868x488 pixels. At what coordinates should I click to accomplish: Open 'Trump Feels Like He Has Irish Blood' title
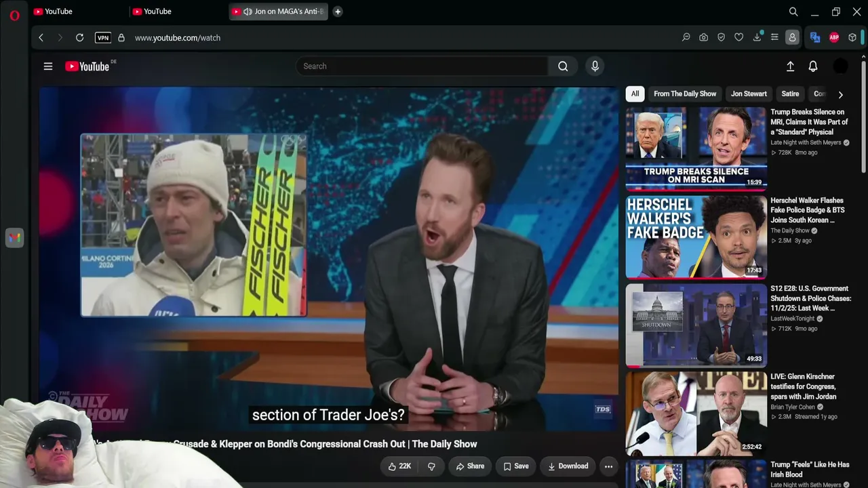[x=810, y=470]
